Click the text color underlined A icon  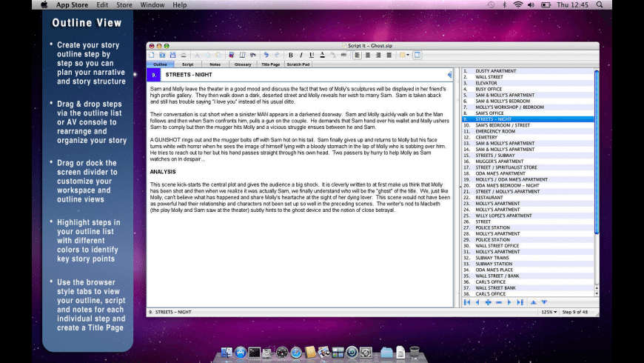coord(322,55)
